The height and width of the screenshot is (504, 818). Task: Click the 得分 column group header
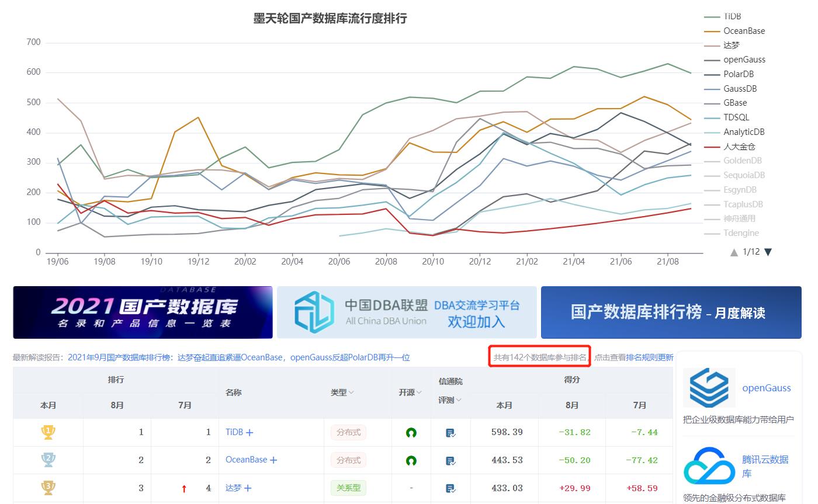[x=572, y=380]
